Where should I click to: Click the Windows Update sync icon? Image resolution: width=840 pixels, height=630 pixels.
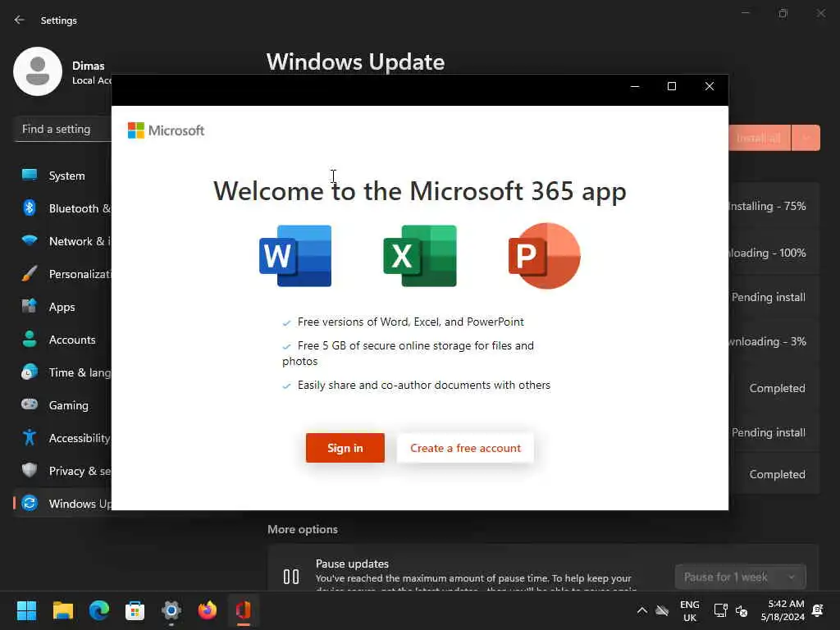point(30,503)
